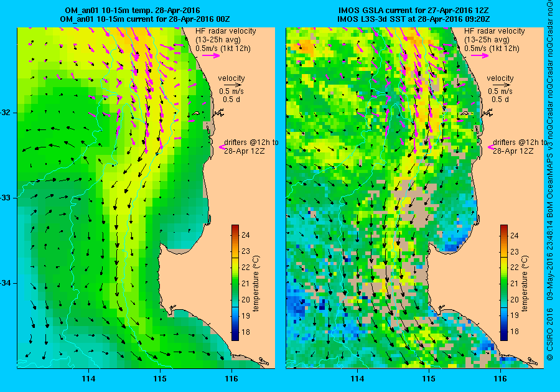Click '0.5 m/s' velocity scale in the OM_an01 map
Screen dimensions: 560x392
tap(231, 91)
